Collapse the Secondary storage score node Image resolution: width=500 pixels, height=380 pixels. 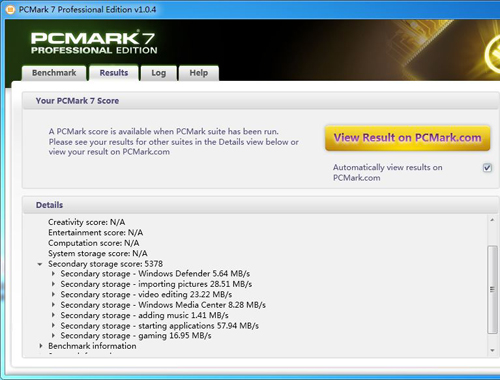[40, 264]
